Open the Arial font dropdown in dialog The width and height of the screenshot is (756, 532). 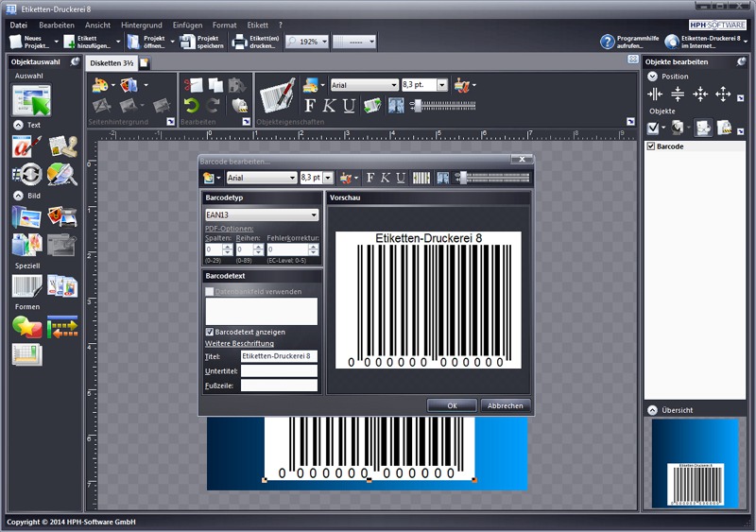click(292, 178)
